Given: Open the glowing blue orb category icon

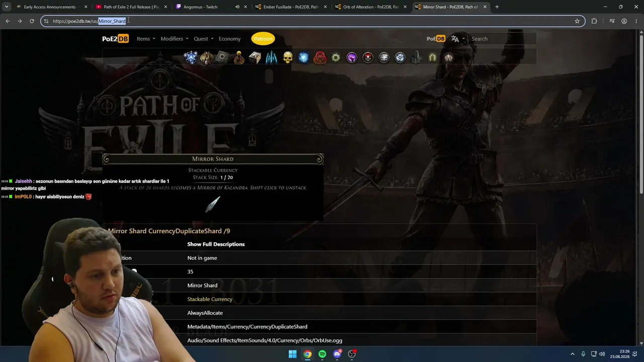Looking at the screenshot, I should 303,58.
